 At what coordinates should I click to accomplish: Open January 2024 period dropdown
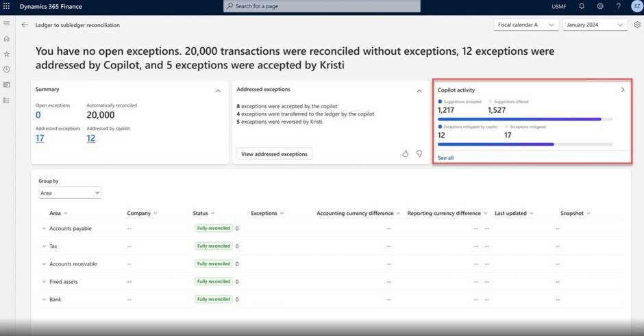[x=595, y=25]
